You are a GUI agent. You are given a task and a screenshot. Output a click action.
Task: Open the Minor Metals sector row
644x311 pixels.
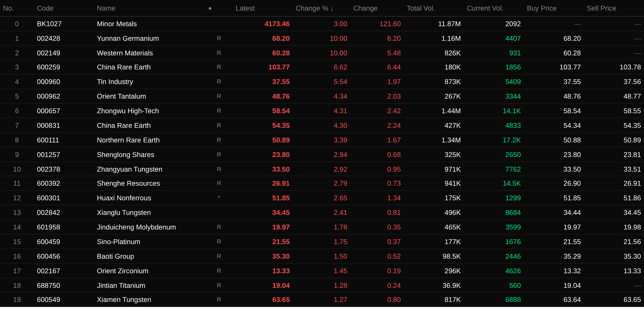pos(117,24)
